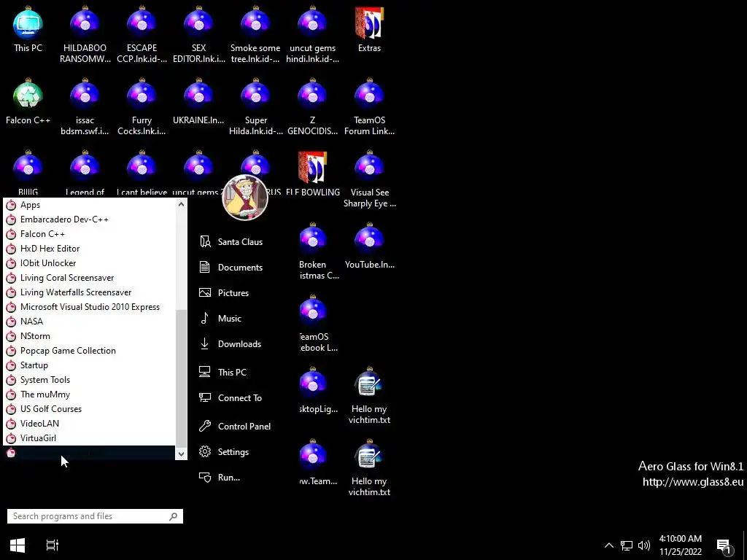Click the Falcon C++ recycle desktop icon

click(28, 101)
